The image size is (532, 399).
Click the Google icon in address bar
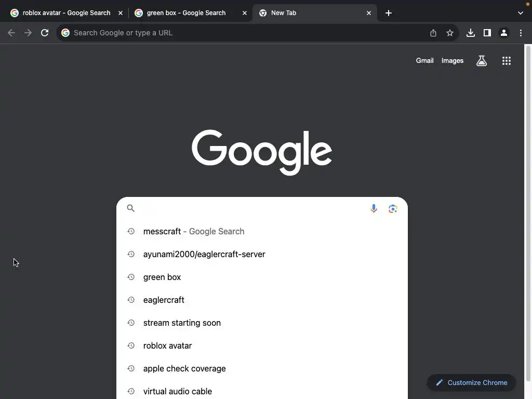65,33
